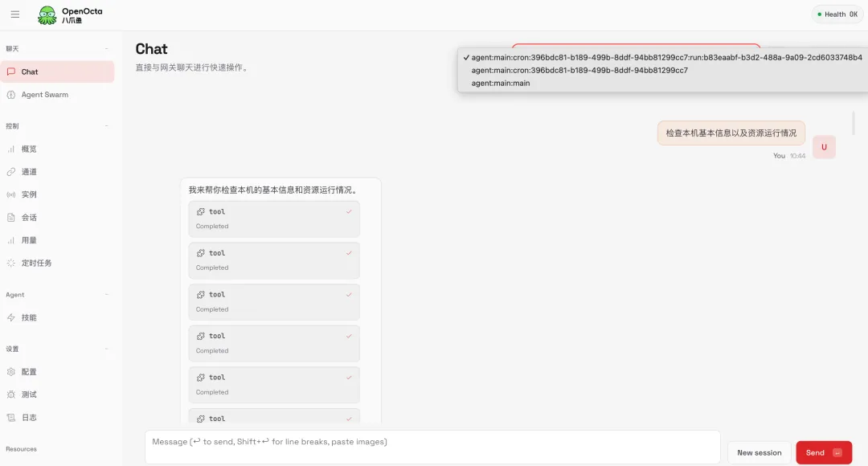
Task: Open 配置 configuration settings
Action: coord(29,372)
